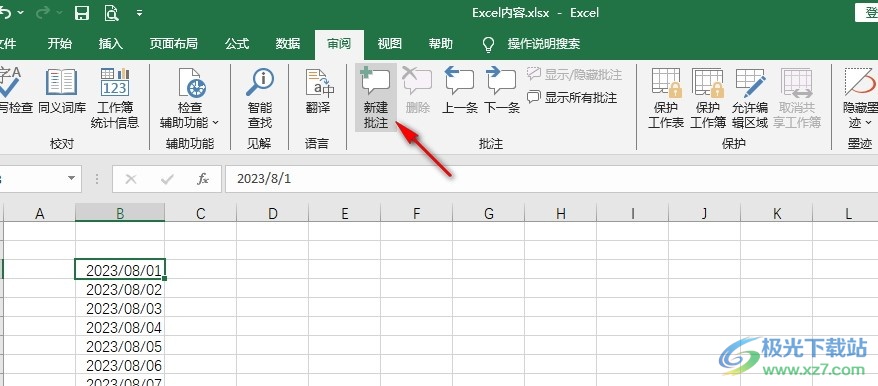
Task: Select column D header
Action: pos(272,213)
